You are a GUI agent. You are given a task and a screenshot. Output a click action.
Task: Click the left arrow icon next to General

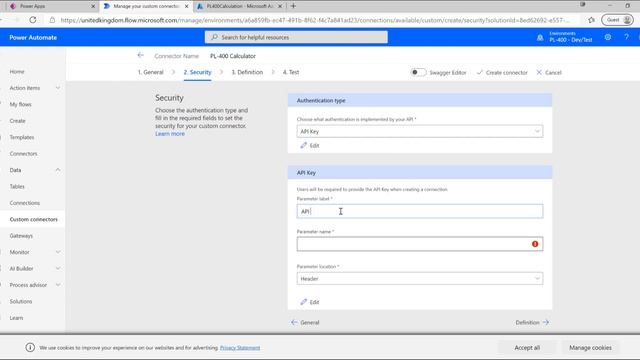pos(294,322)
